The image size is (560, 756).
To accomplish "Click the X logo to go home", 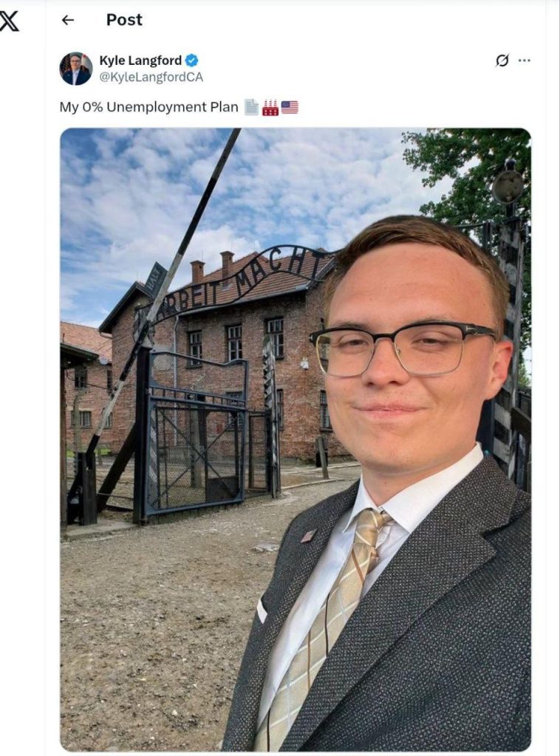I will (x=9, y=21).
